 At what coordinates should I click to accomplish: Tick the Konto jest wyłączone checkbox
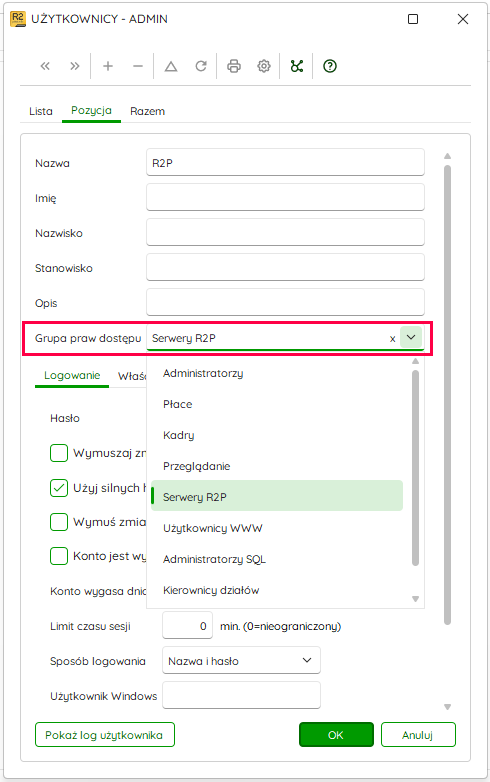tap(59, 556)
